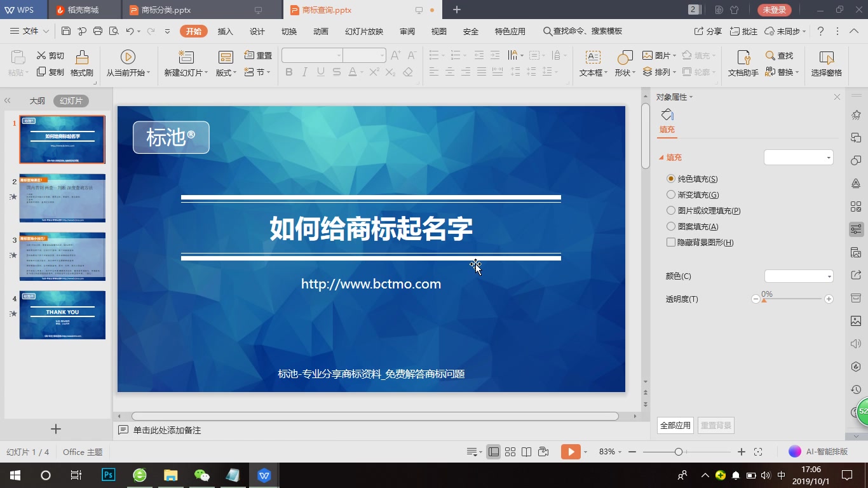Choose 图片或纹理填充 fill option
Screen dimensions: 868x488
coord(671,210)
